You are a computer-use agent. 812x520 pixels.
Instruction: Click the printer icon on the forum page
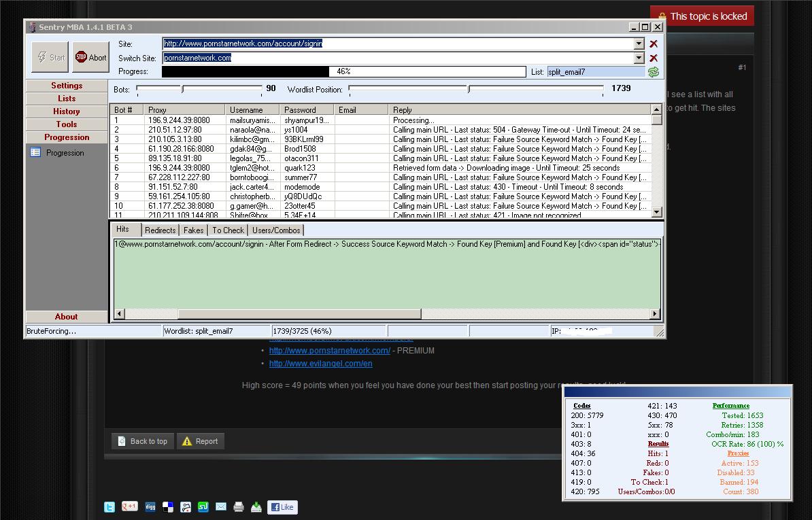(238, 507)
